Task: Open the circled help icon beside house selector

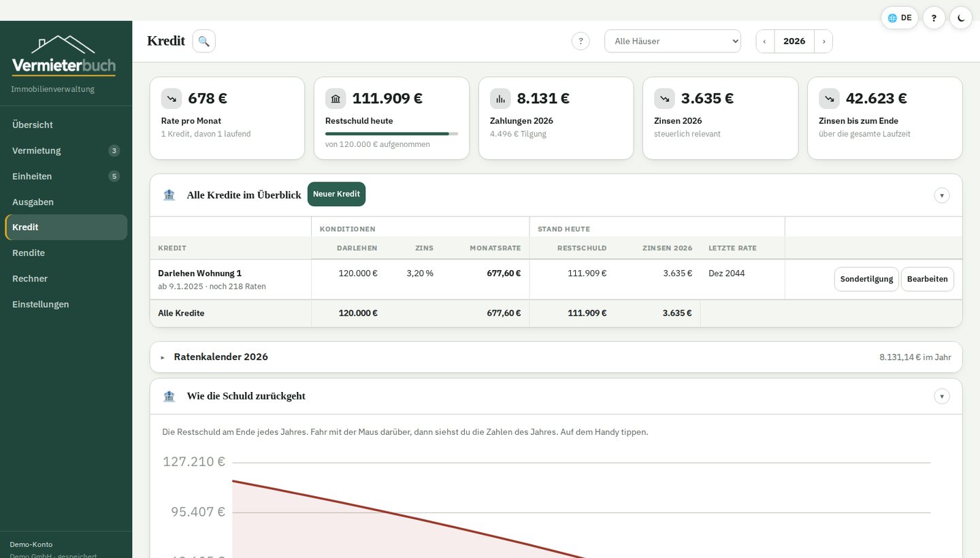Action: (581, 41)
